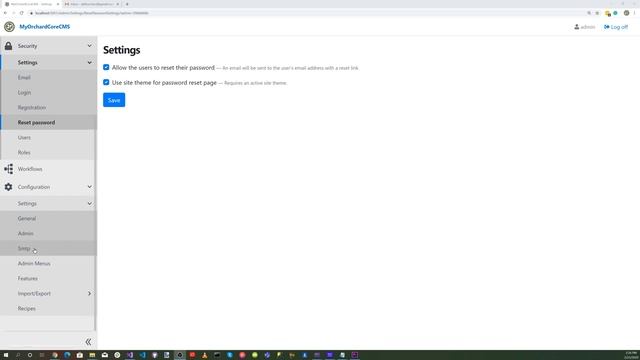Reload the page with the refresh icon

tap(22, 13)
